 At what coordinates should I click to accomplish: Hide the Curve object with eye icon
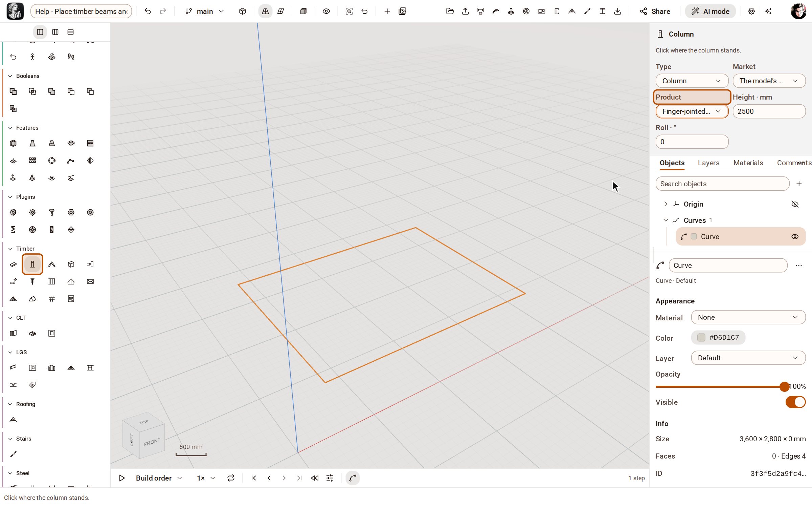795,237
